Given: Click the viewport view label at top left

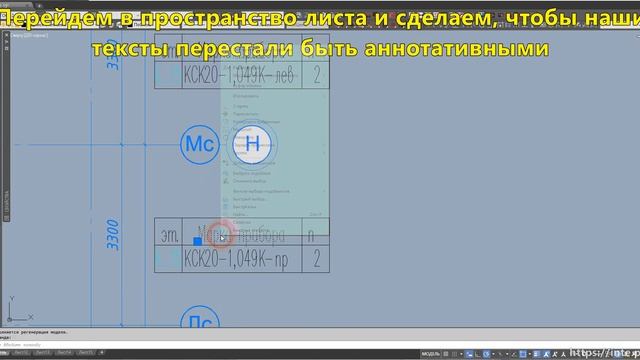Looking at the screenshot, I should (29, 36).
